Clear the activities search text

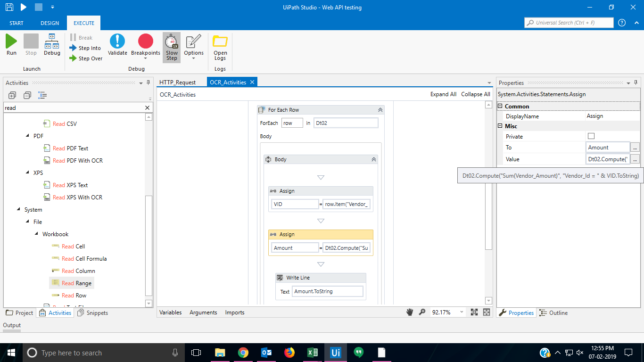(x=147, y=108)
